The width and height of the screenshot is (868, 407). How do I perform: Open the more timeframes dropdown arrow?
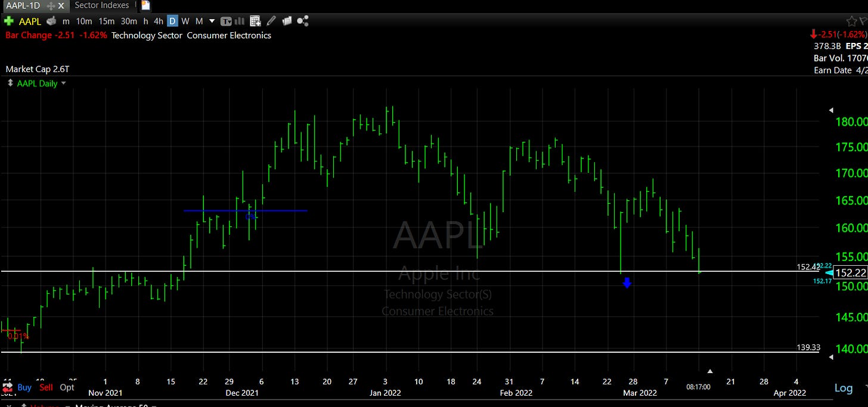[x=212, y=21]
